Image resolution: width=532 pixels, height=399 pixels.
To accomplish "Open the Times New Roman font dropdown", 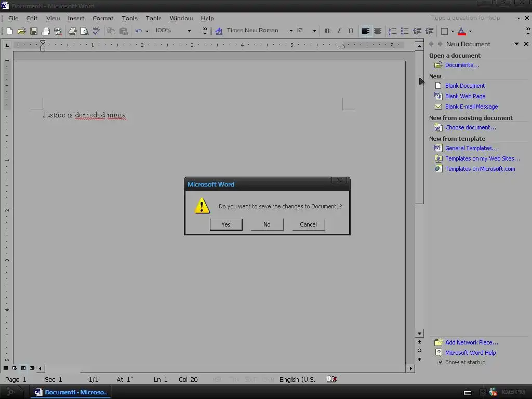I will tap(291, 31).
